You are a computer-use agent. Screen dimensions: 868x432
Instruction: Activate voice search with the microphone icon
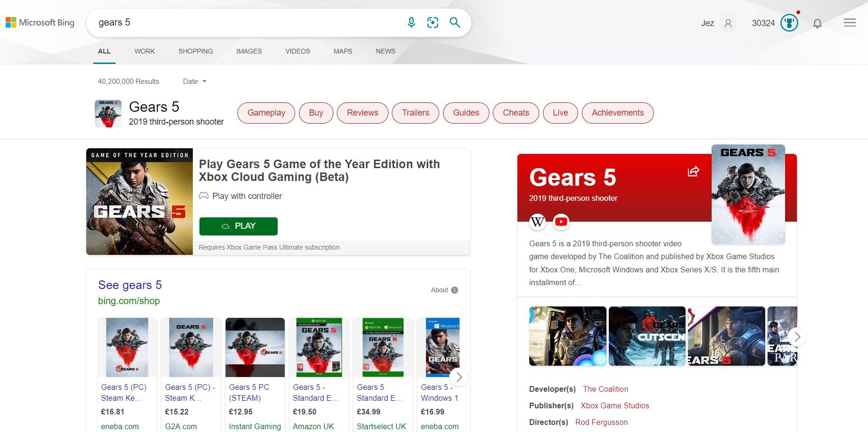pyautogui.click(x=411, y=22)
